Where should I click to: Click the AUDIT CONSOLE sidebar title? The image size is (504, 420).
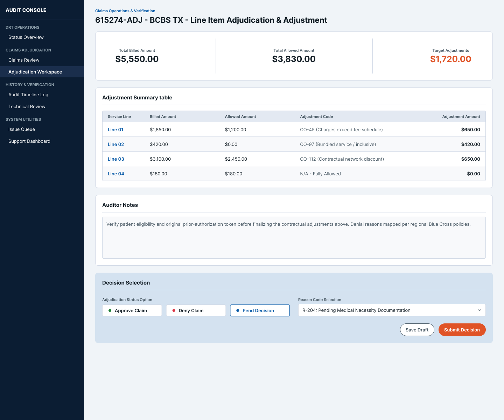[x=26, y=10]
